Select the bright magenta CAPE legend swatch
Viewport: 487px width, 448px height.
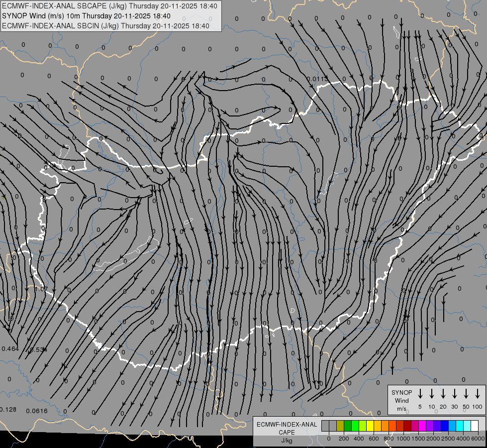(422, 426)
